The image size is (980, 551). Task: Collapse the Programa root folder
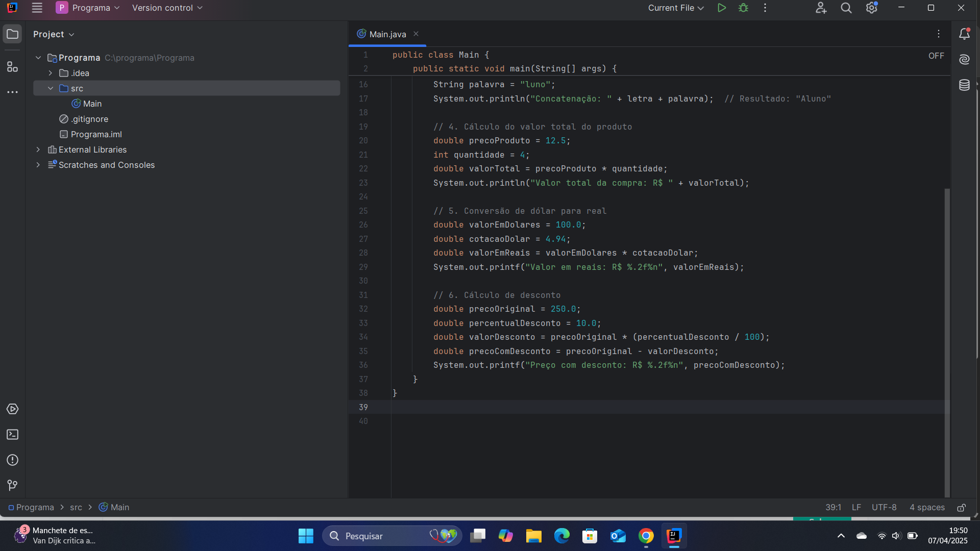coord(38,58)
